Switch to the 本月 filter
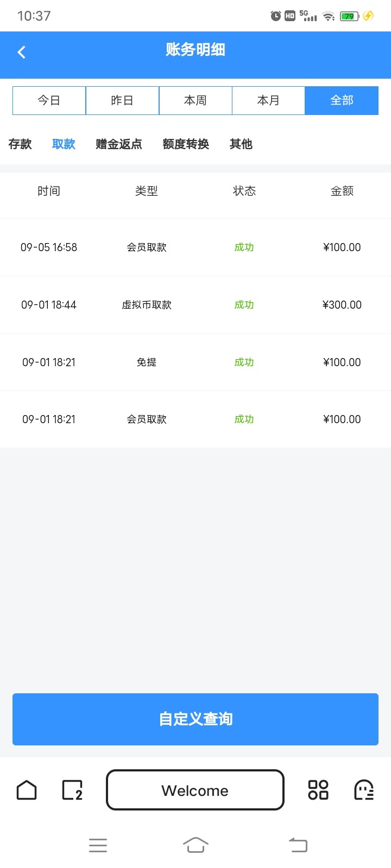 point(268,100)
